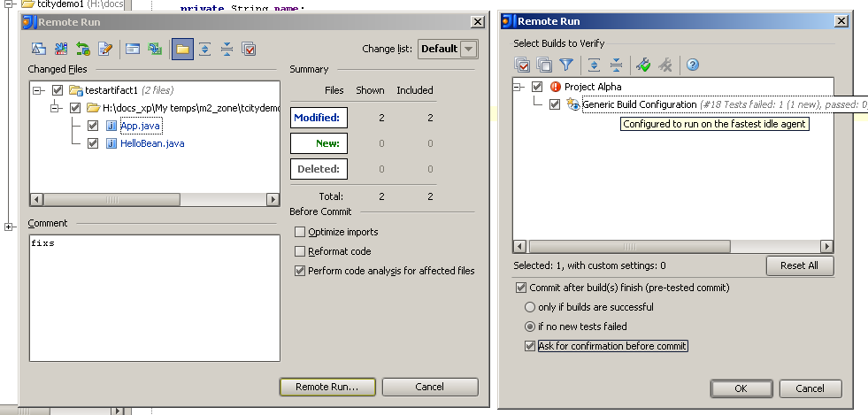Click the grayed wrench reset icon
868x415 pixels.
[664, 65]
